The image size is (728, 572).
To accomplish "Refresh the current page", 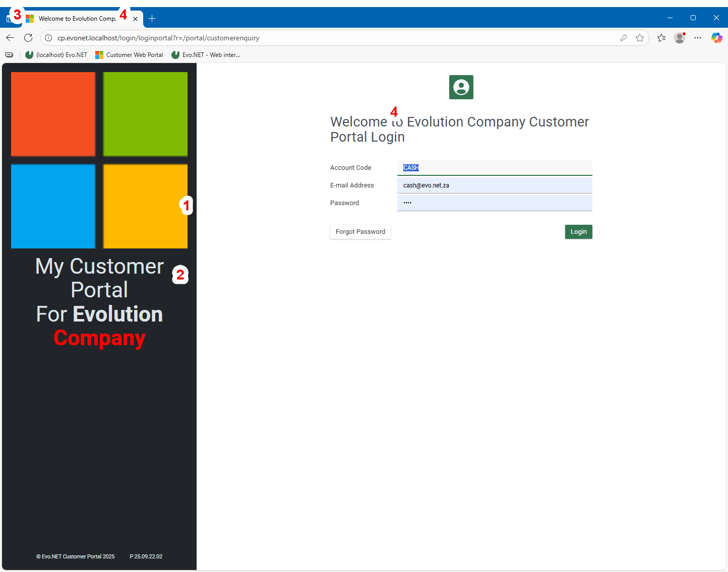I will click(x=28, y=38).
